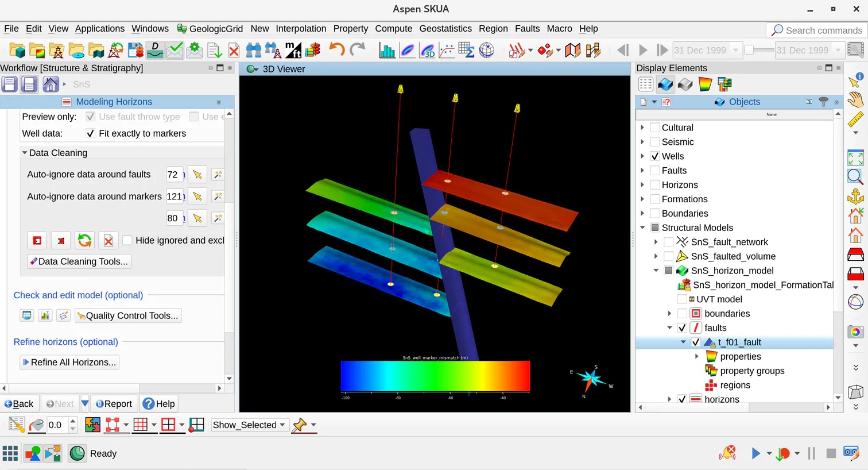
Task: Click the Report button
Action: click(x=114, y=404)
